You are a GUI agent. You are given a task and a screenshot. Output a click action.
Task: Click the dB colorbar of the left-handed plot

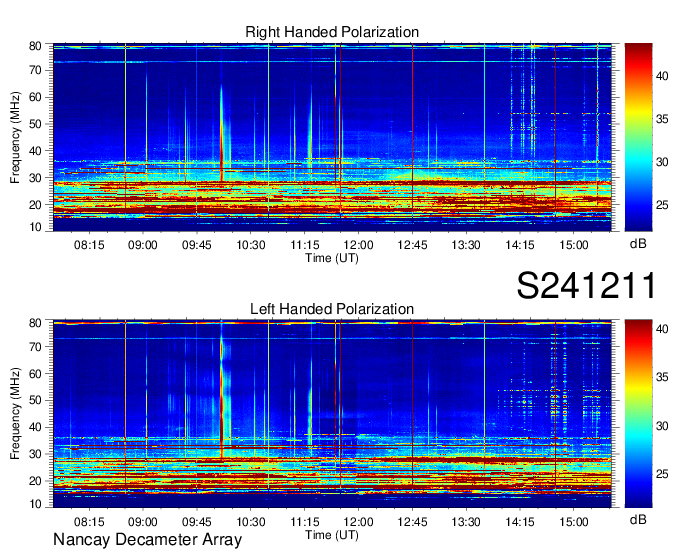pyautogui.click(x=638, y=414)
